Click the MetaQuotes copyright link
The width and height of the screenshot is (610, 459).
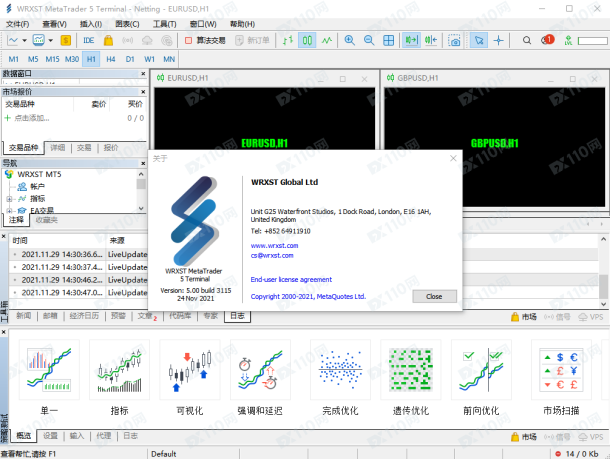click(x=308, y=296)
